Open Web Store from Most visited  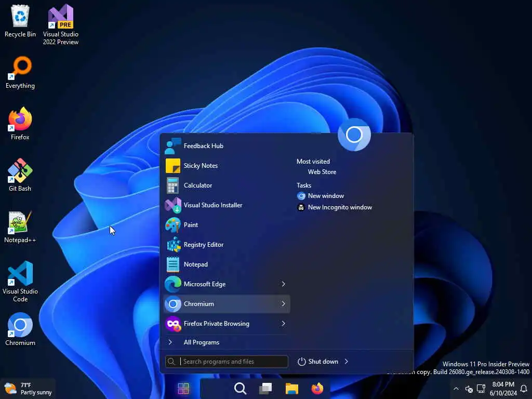[x=322, y=172]
